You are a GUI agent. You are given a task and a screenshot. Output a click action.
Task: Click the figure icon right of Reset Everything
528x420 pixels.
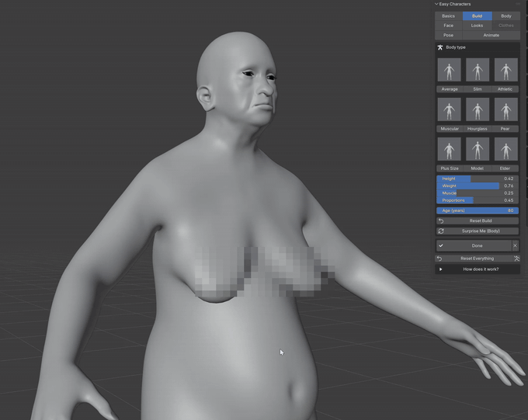coord(516,259)
